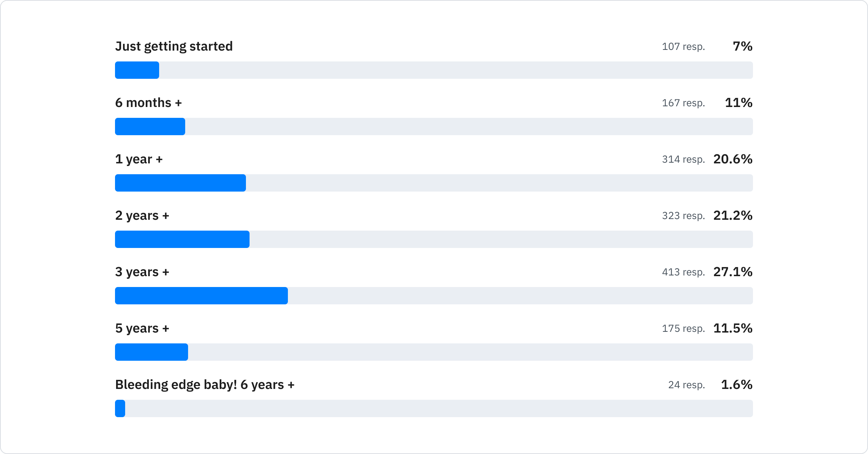Click the 'Bleeding edge baby! 6 years +' label
This screenshot has width=868, height=454.
[205, 385]
